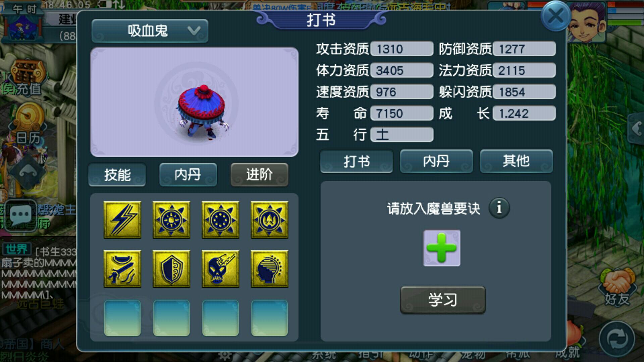Click the 学习 button

pyautogui.click(x=443, y=300)
